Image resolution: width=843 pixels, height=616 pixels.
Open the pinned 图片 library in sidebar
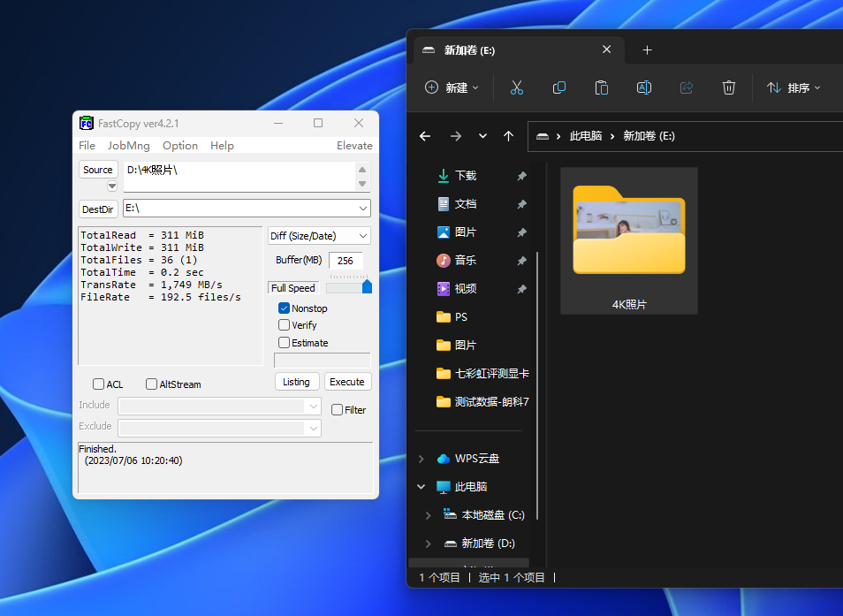[466, 232]
